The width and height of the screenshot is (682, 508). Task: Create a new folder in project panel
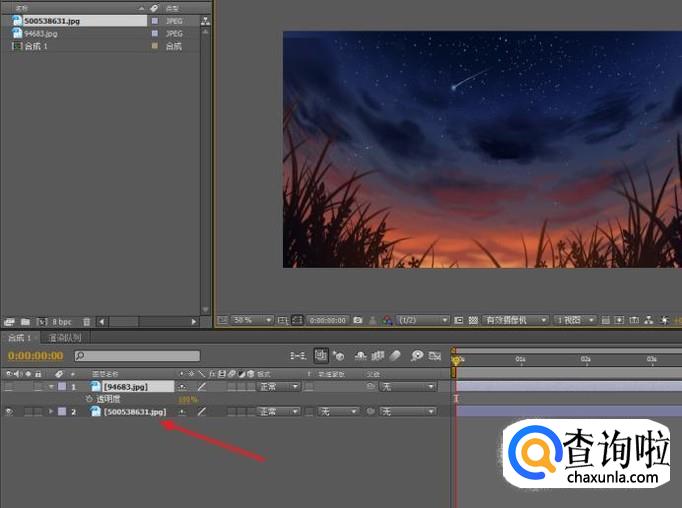[x=24, y=322]
